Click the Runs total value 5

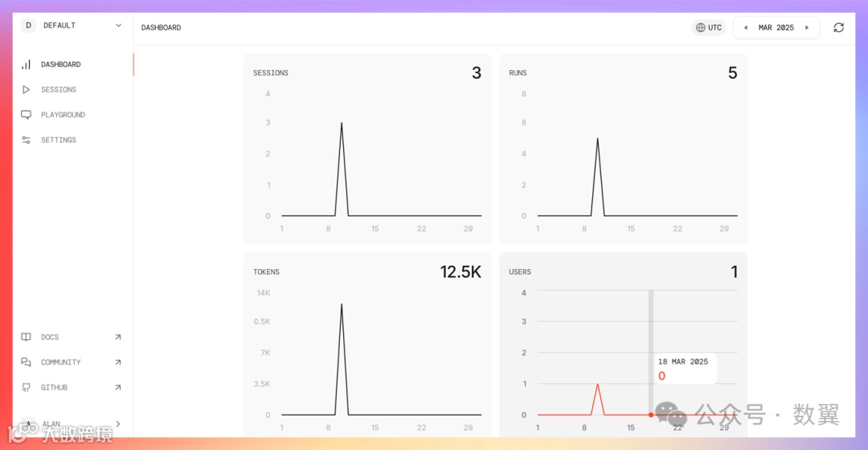[x=732, y=73]
